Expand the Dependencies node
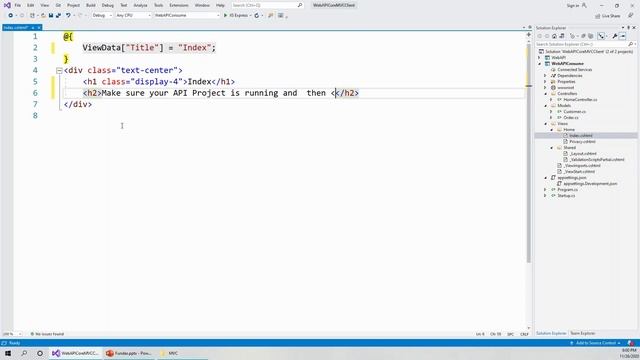The image size is (640, 360). coord(545,76)
